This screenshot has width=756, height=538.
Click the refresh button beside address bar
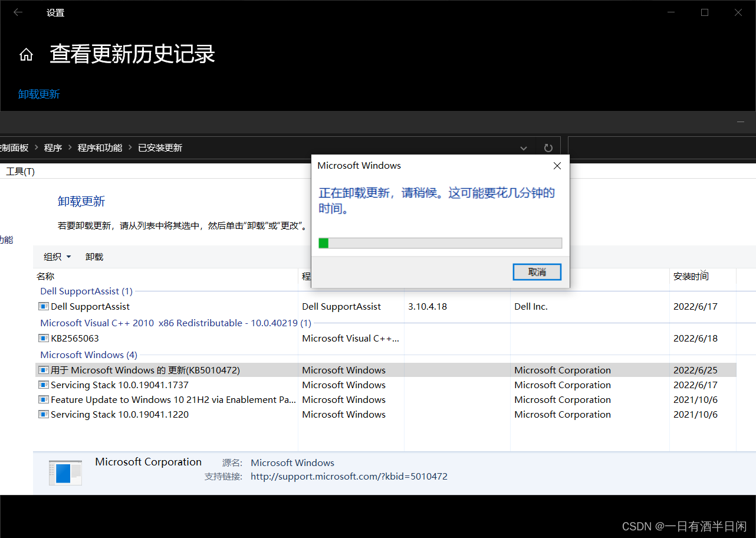[x=548, y=147]
